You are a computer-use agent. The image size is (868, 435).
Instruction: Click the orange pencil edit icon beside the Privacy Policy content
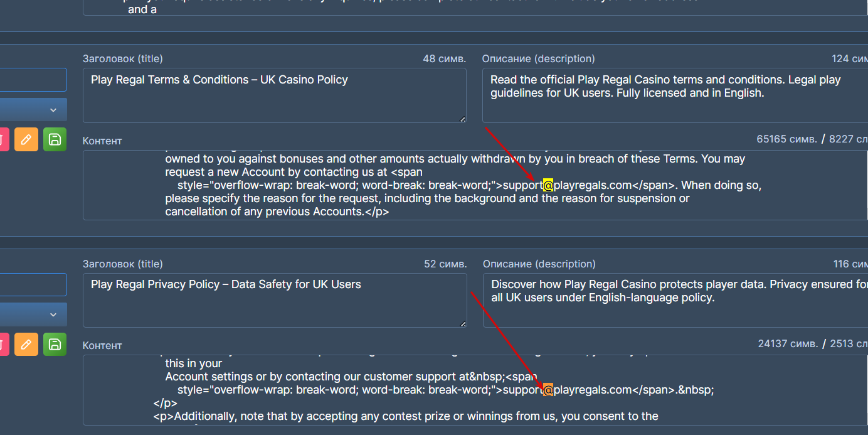(26, 344)
